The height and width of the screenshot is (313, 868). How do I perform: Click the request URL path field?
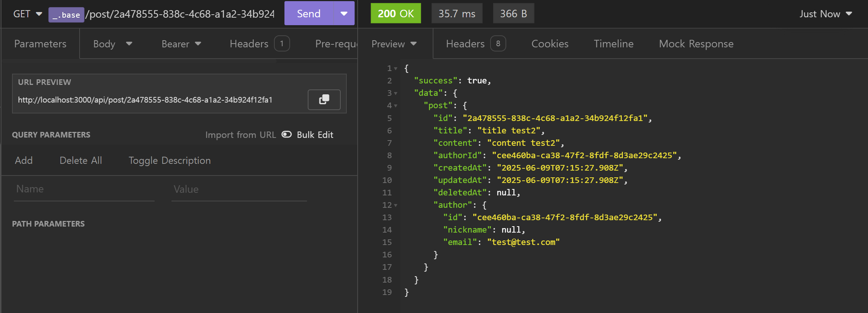(x=180, y=14)
